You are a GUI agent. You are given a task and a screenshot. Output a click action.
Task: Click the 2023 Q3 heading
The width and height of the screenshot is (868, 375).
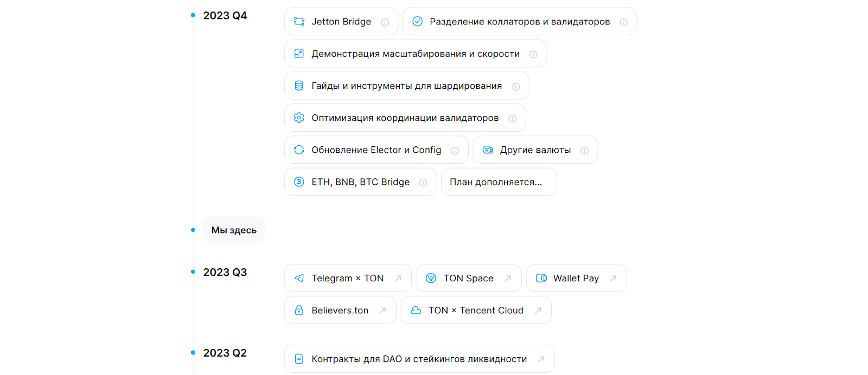pos(225,273)
